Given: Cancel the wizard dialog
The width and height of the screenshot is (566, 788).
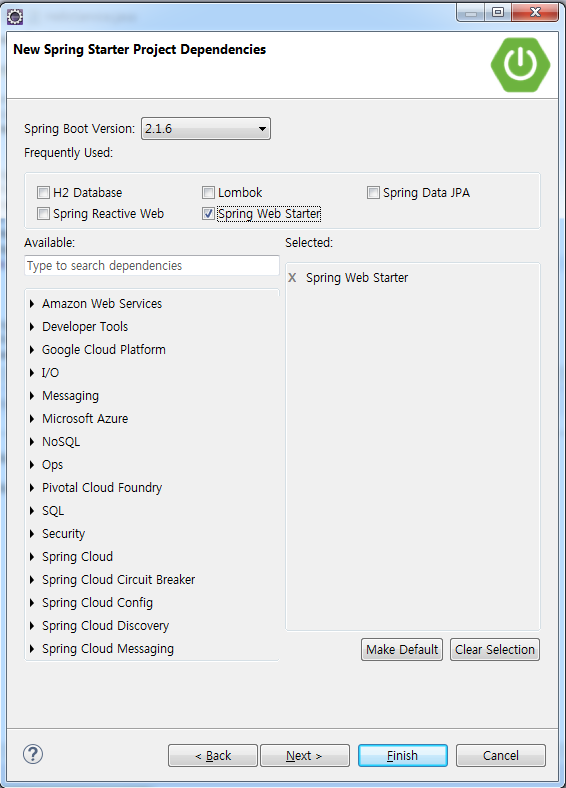Looking at the screenshot, I should coord(501,755).
